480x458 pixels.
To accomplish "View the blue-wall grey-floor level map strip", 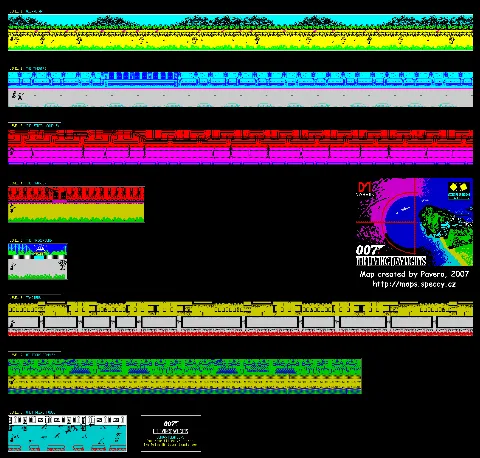I will point(240,89).
